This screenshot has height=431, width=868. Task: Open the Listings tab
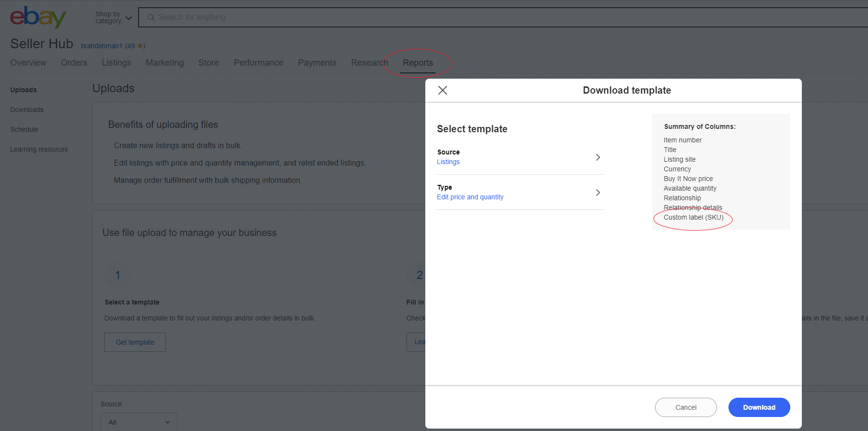(116, 63)
